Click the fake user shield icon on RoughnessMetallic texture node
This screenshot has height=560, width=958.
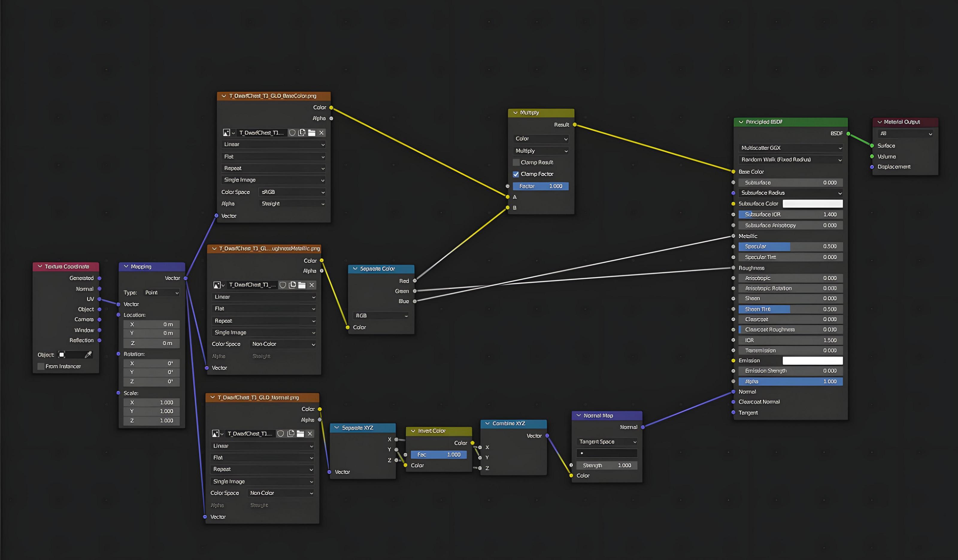[x=282, y=285]
